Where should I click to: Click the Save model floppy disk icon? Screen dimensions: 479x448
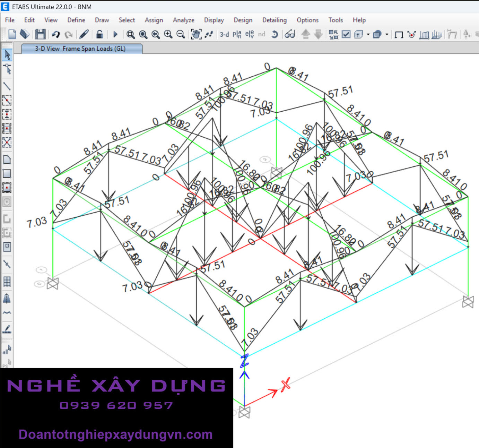[40, 34]
